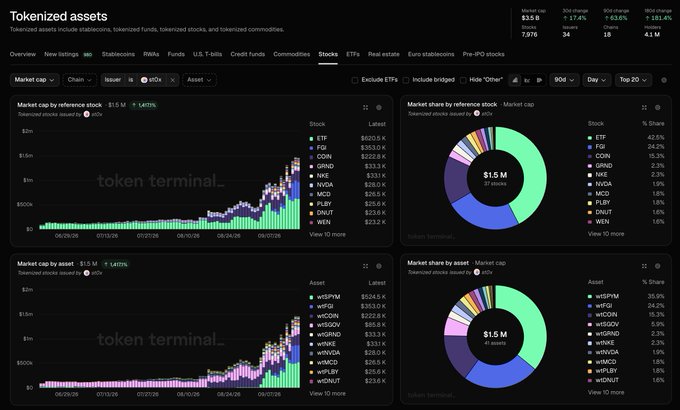The image size is (680, 410).
Task: Click the Funds tab
Action: click(176, 54)
